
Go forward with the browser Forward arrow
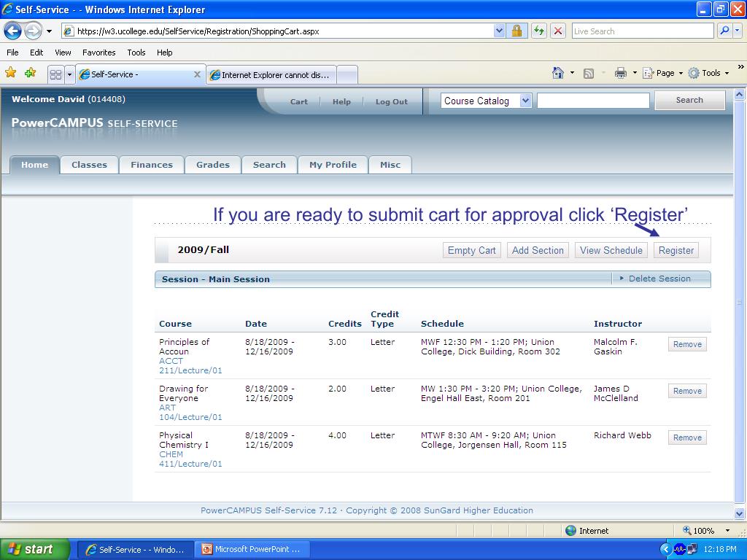pyautogui.click(x=33, y=31)
